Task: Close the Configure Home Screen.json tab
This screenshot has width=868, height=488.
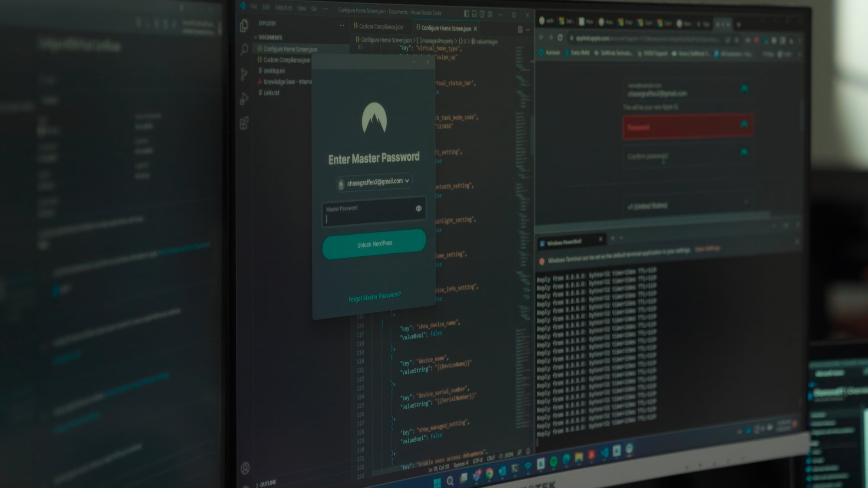Action: tap(475, 29)
